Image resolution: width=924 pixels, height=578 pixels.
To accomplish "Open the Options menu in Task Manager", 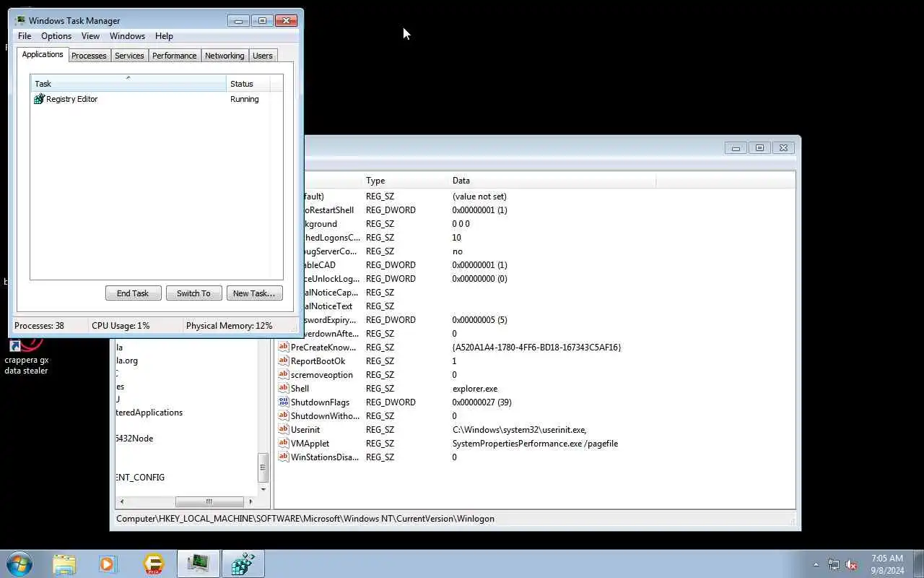I will point(56,36).
